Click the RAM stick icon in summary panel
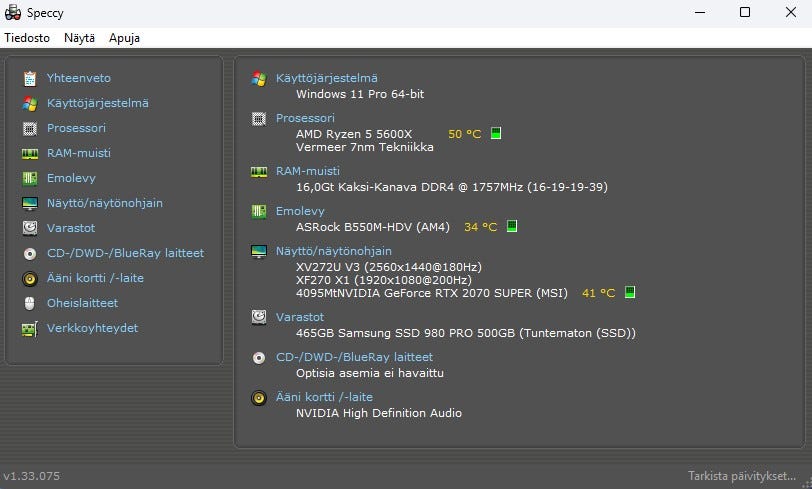Screen dimensions: 812x489 [x=259, y=171]
